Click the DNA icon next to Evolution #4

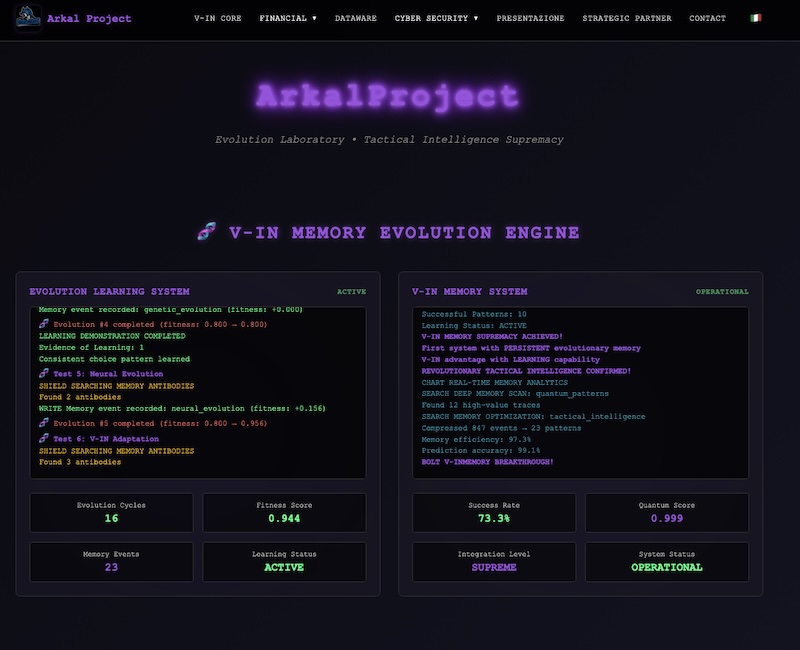coord(44,325)
